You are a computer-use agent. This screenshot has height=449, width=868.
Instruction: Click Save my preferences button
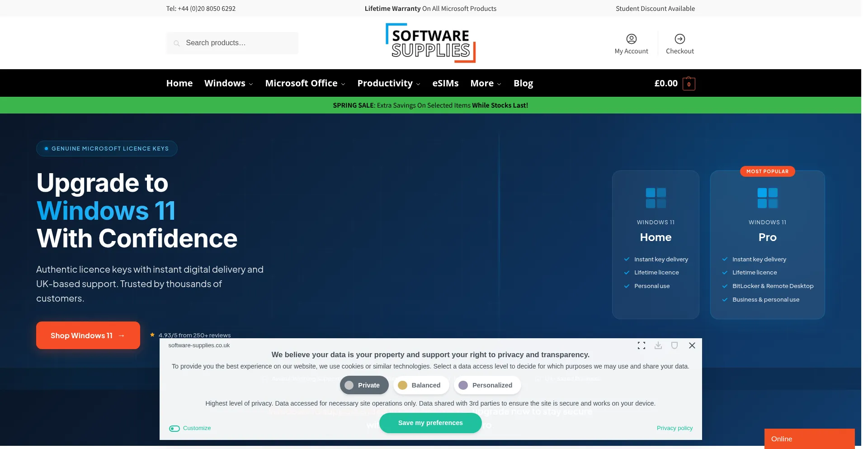tap(430, 423)
